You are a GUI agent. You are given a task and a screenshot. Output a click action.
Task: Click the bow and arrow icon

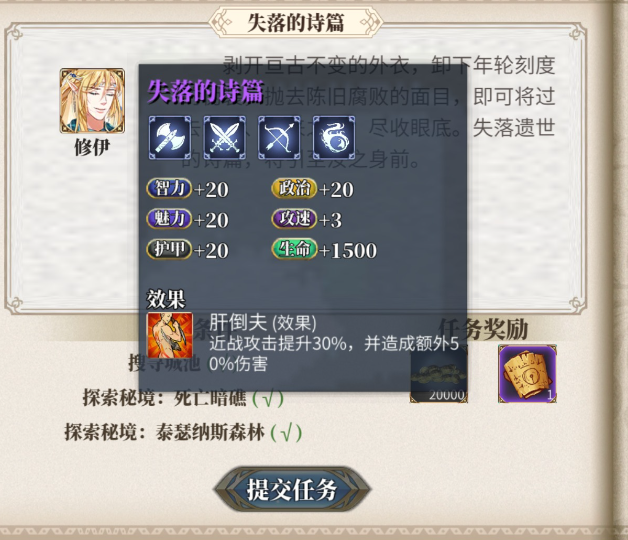coord(279,137)
